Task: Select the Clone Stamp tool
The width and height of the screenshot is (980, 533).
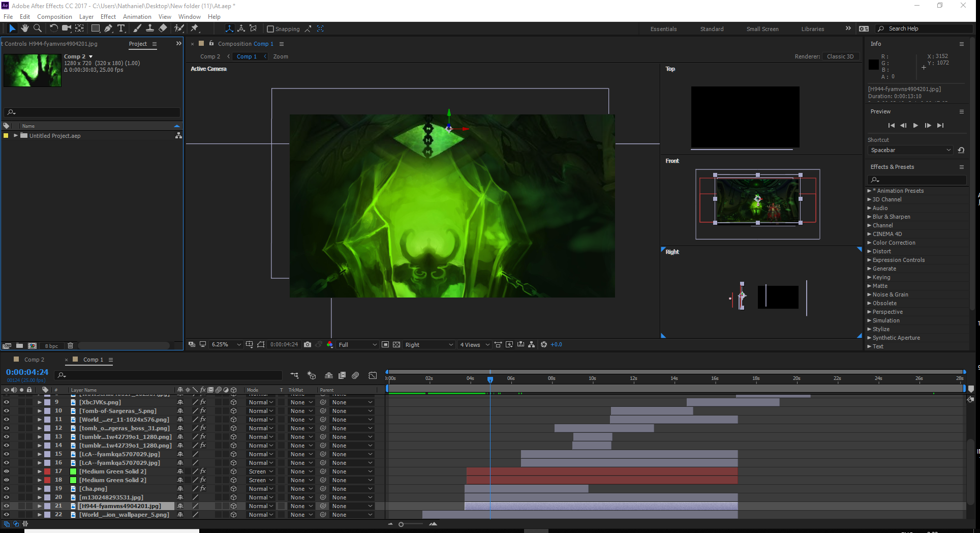Action: [x=150, y=28]
